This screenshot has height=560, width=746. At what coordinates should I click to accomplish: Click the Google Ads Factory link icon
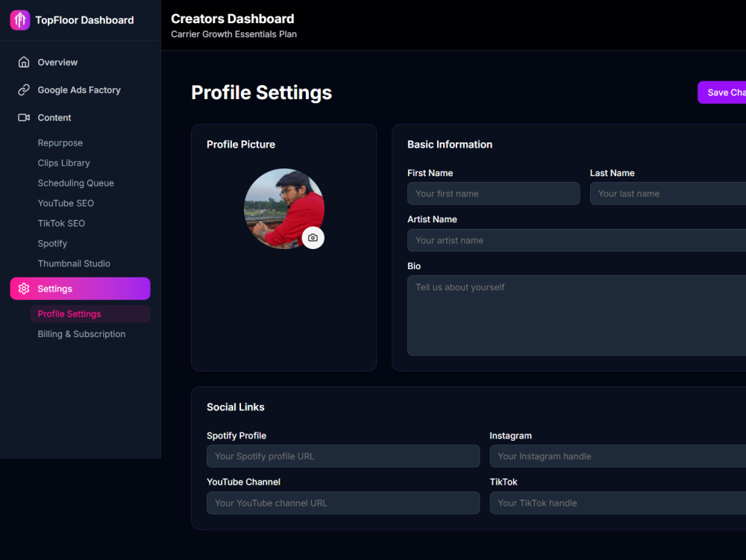point(24,89)
